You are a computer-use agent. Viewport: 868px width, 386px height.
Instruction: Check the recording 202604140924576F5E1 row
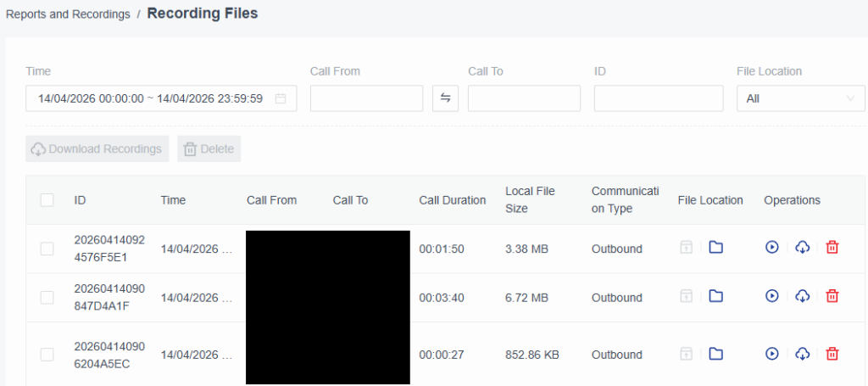pyautogui.click(x=47, y=249)
